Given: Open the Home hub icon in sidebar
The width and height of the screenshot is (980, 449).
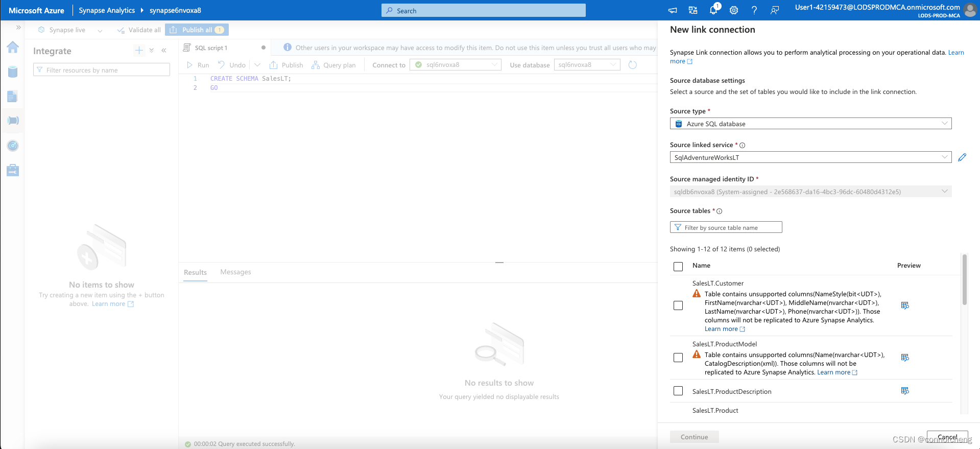Looking at the screenshot, I should (13, 48).
